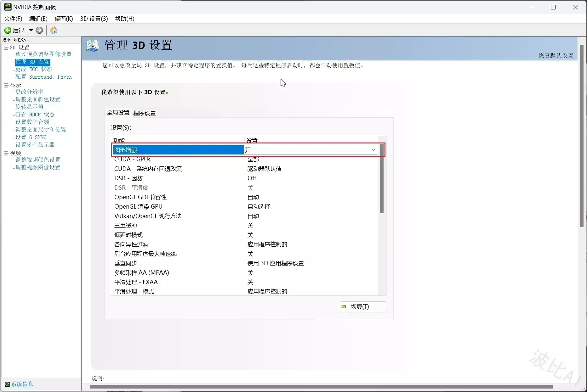This screenshot has height=392, width=587.
Task: Select 更改分辨率 in tree
Action: (30, 92)
